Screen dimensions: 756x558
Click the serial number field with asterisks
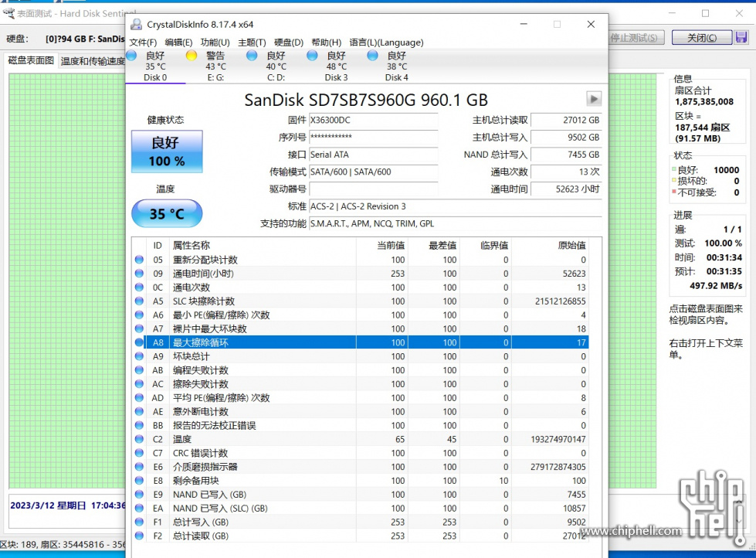tap(373, 138)
